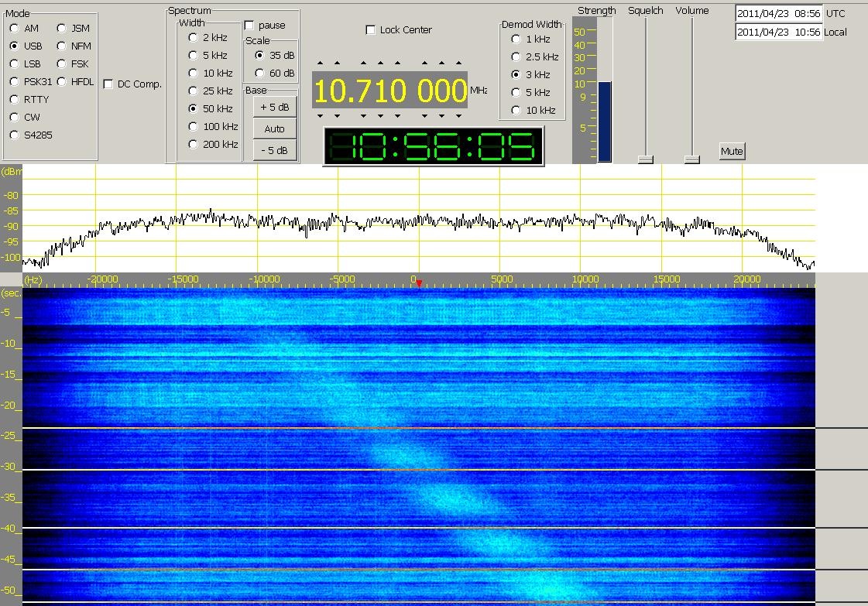Screen dimensions: 868x606
Task: Decrease the frequency digit 7 with down arrow
Action: pyautogui.click(x=362, y=116)
